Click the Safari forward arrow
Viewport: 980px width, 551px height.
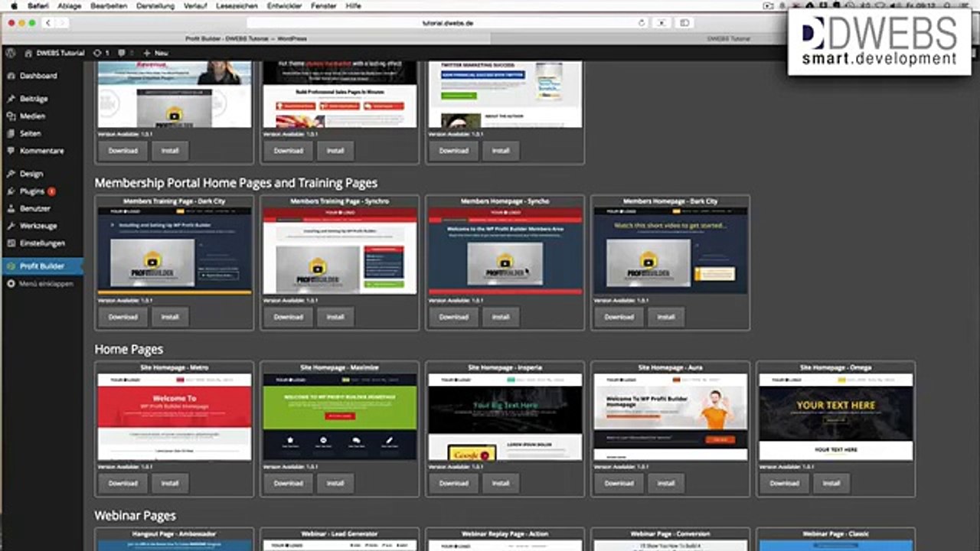click(62, 23)
